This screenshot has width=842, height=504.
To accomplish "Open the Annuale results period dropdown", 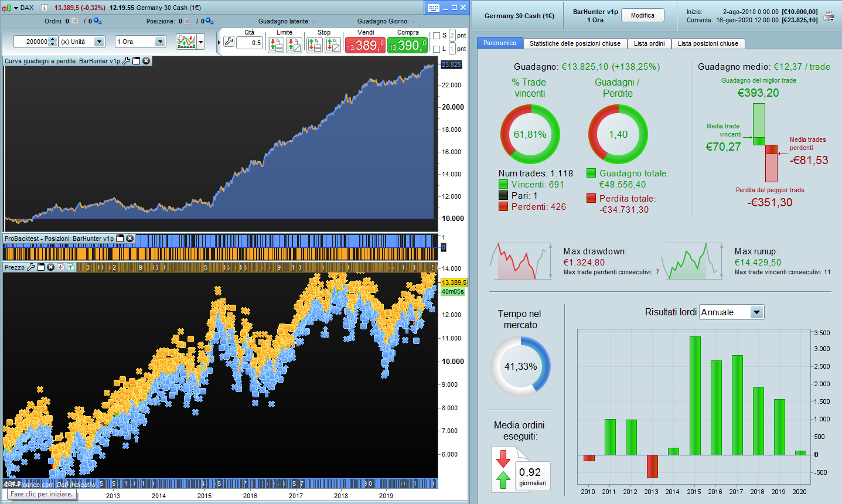I will 732,312.
